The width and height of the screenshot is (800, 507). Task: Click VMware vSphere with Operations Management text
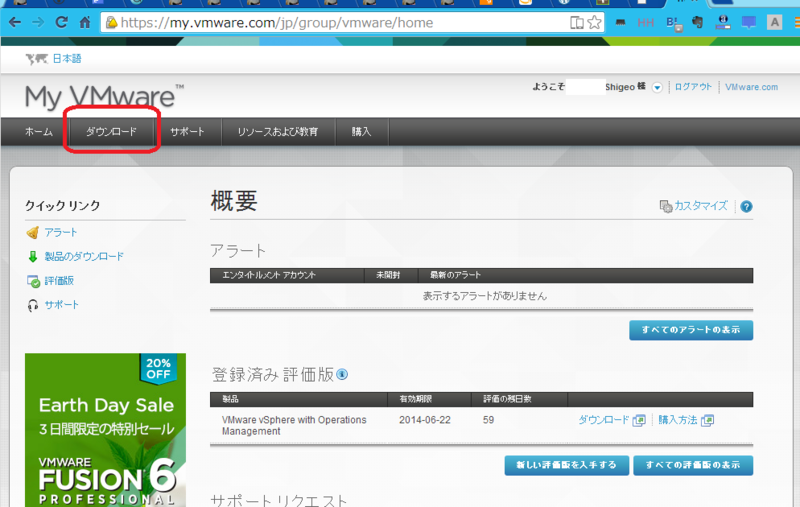[294, 425]
